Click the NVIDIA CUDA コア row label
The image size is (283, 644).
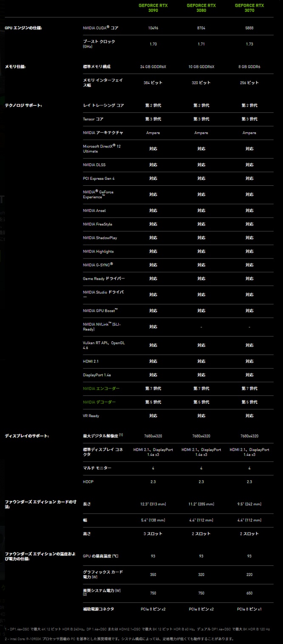point(100,28)
